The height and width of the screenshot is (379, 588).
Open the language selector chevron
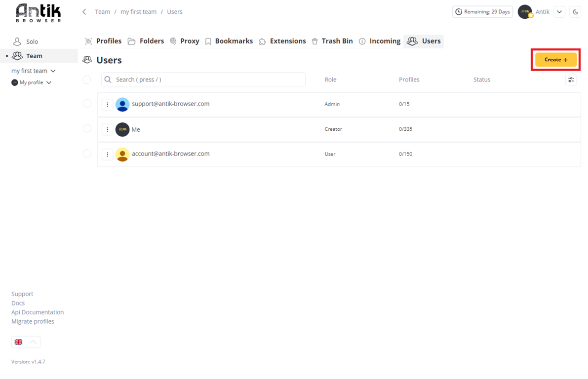[33, 342]
